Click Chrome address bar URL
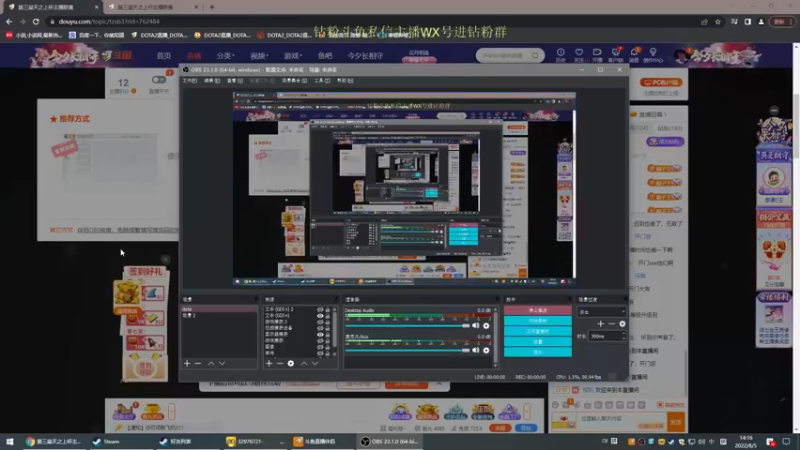The image size is (800, 450). tap(109, 21)
